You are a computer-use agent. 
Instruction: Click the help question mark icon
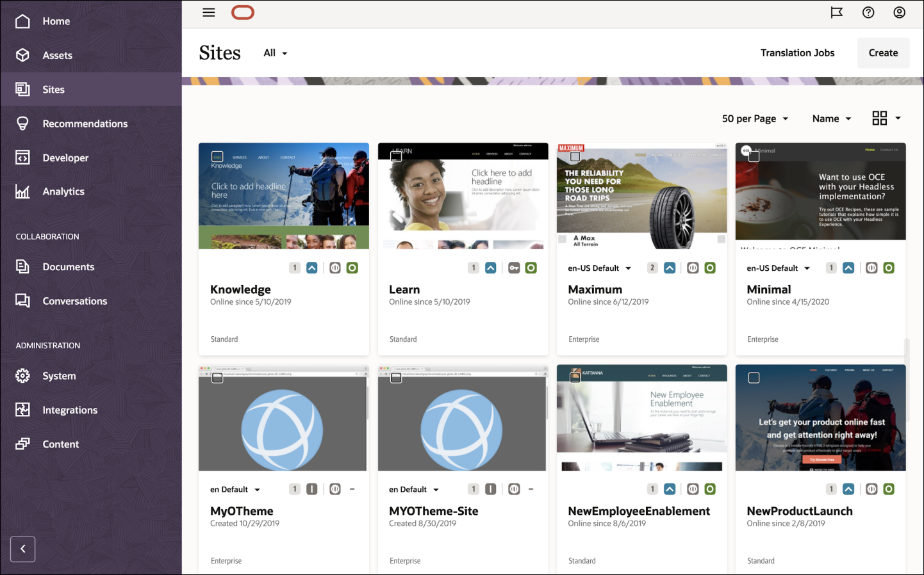(868, 12)
